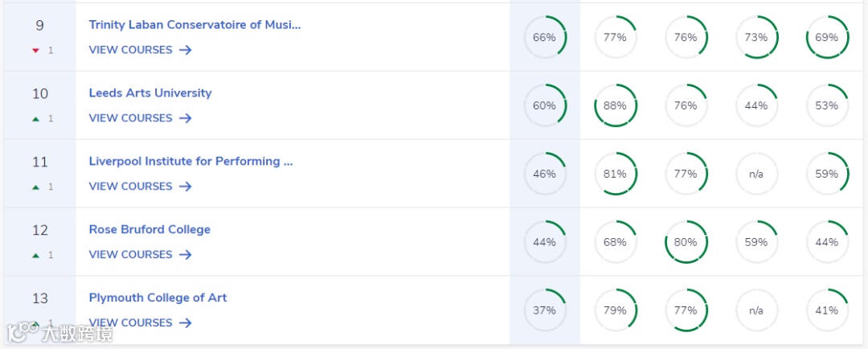868x349 pixels.
Task: Open Trinity Laban Conservatoire of Music link
Action: [x=194, y=25]
